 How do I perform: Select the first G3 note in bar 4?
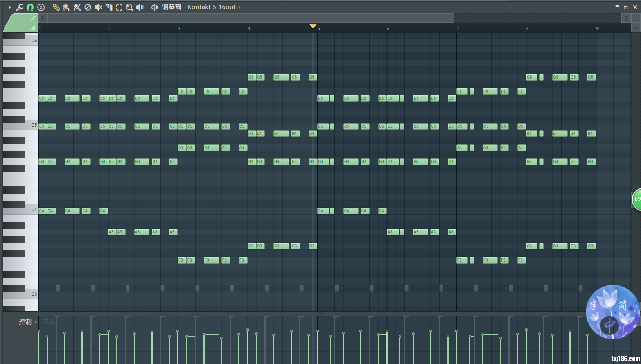251,246
